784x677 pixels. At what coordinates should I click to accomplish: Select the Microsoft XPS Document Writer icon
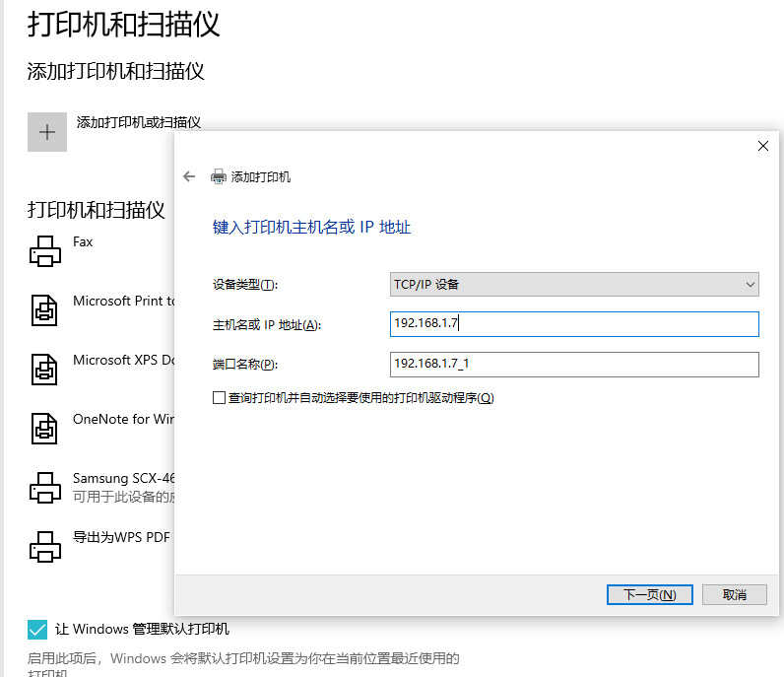44,370
